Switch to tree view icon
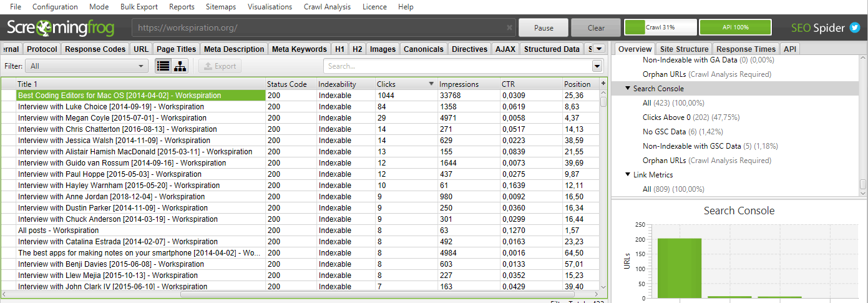This screenshot has width=868, height=303. pyautogui.click(x=180, y=66)
